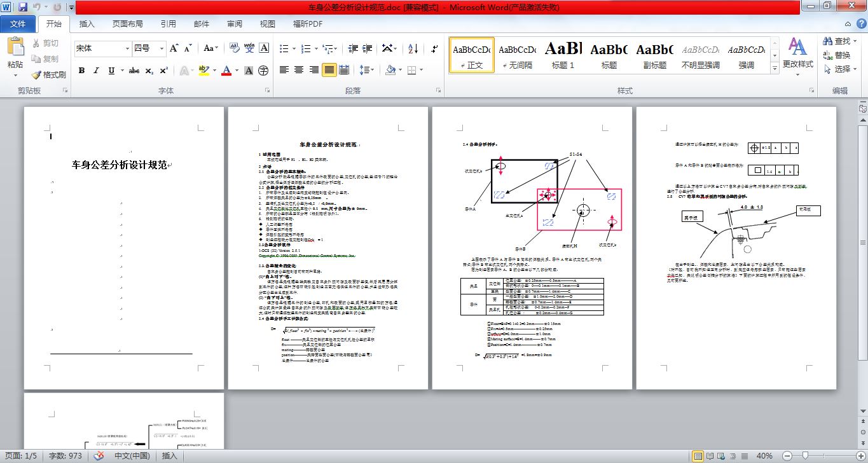Click the clear formatting icon
The width and height of the screenshot is (868, 463).
pos(233,48)
